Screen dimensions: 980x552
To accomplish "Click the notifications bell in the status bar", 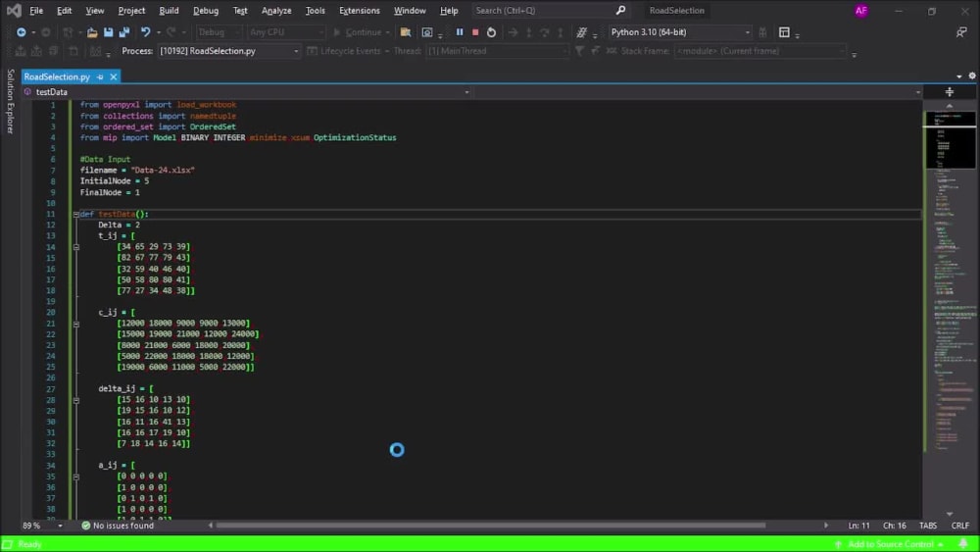I will 963,544.
